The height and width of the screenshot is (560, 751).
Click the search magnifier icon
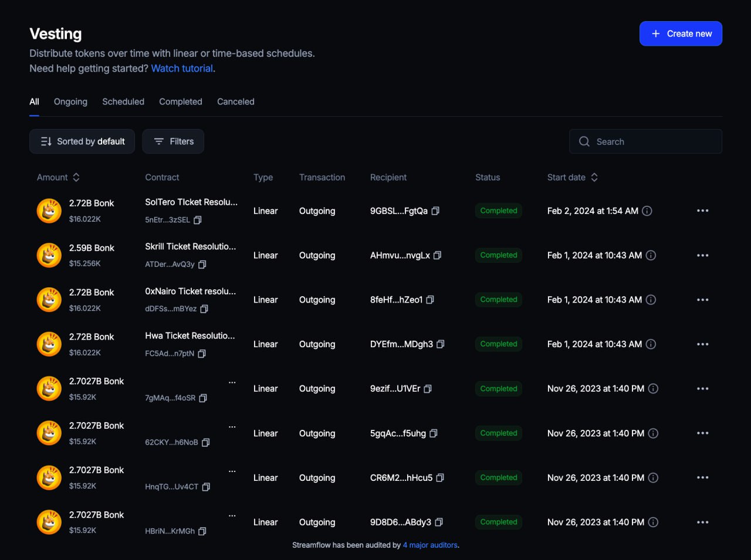(584, 141)
